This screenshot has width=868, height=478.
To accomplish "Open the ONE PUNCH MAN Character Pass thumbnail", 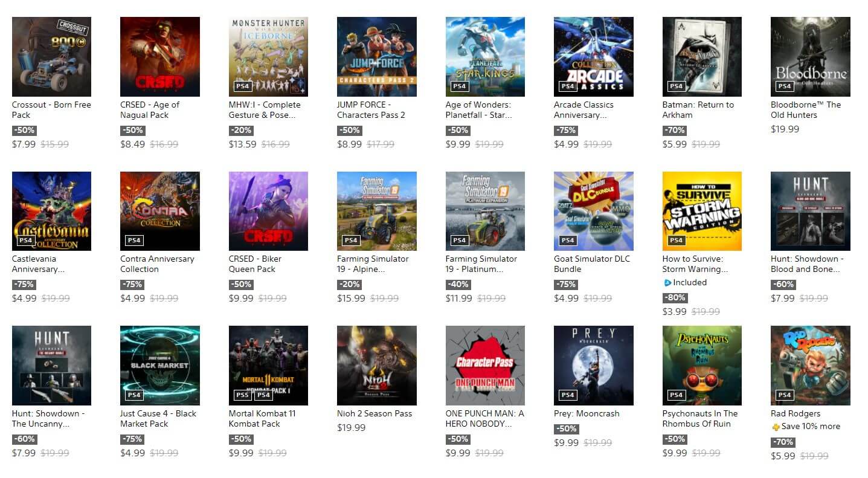I will tap(485, 366).
